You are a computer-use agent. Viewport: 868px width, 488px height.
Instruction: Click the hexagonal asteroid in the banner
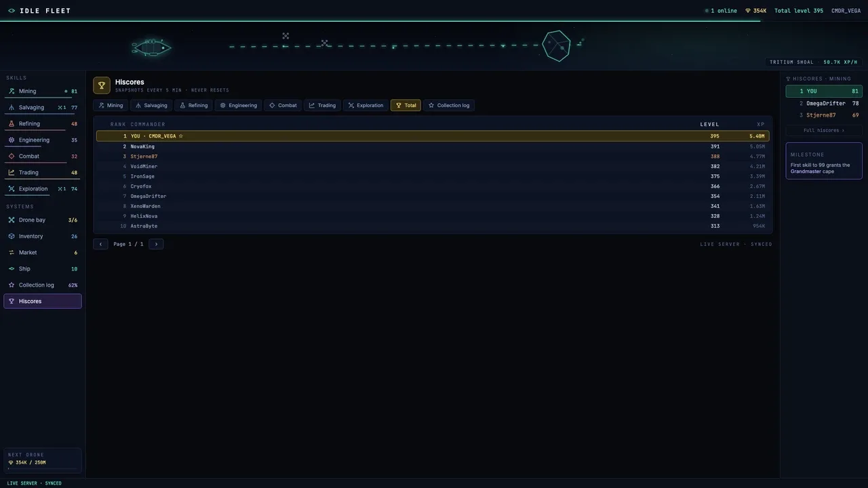557,46
